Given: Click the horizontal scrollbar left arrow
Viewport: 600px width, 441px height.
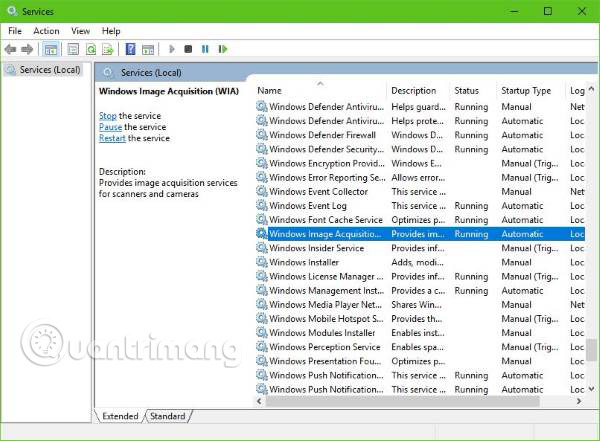Looking at the screenshot, I should coord(259,401).
